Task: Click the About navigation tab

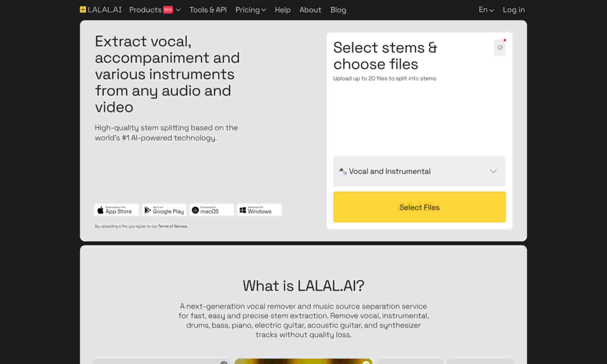Action: (x=310, y=10)
